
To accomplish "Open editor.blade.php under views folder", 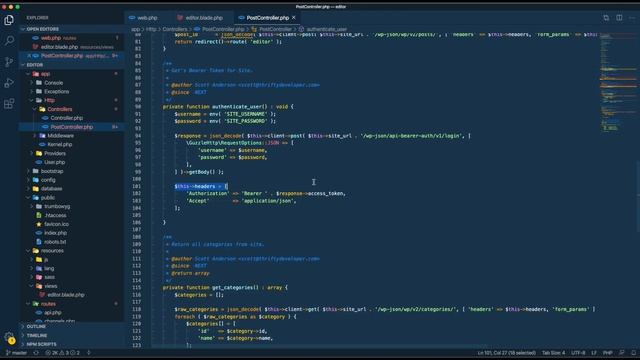I will click(x=65, y=295).
